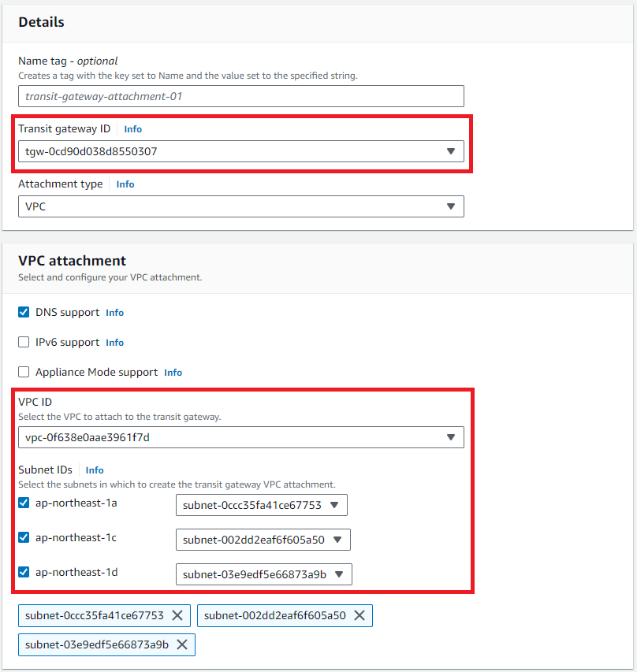Viewport: 637px width, 672px height.
Task: Remove subnet-002dd2eaf6f605a50 tag with X icon
Action: pos(359,615)
